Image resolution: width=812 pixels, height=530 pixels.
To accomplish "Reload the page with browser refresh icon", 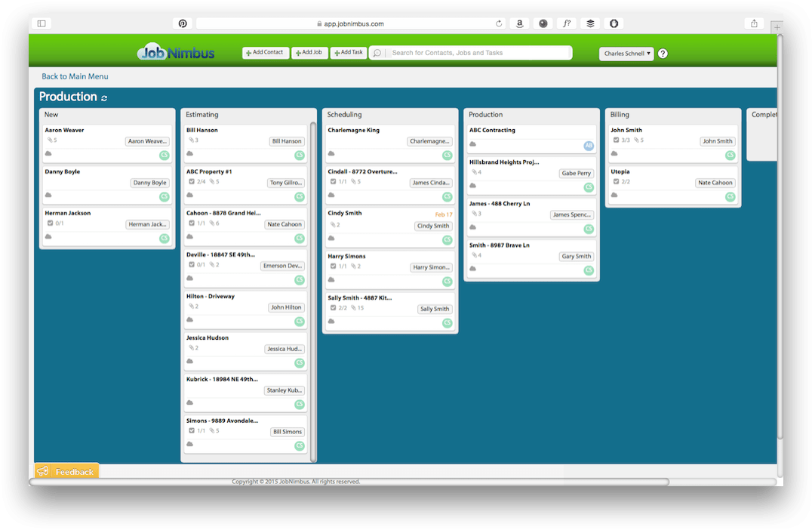I will click(499, 23).
